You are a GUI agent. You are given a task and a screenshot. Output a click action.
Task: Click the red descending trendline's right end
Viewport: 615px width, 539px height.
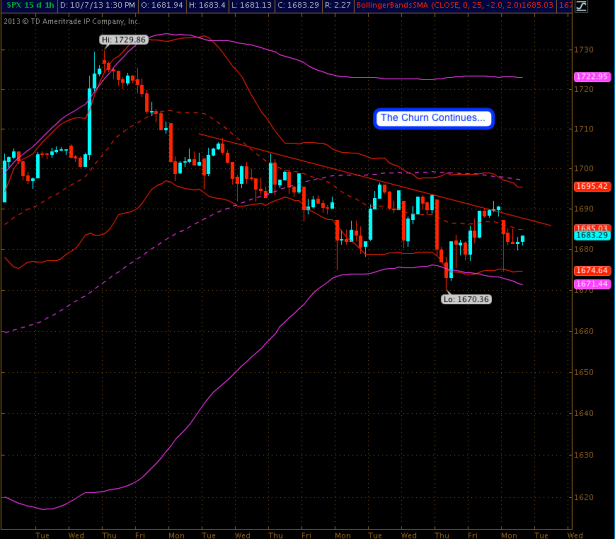click(549, 224)
